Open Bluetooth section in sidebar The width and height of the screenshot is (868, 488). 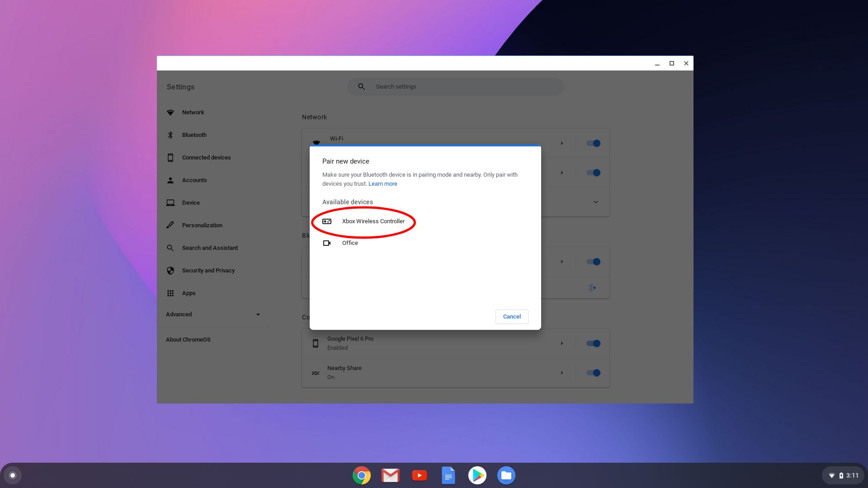point(194,135)
